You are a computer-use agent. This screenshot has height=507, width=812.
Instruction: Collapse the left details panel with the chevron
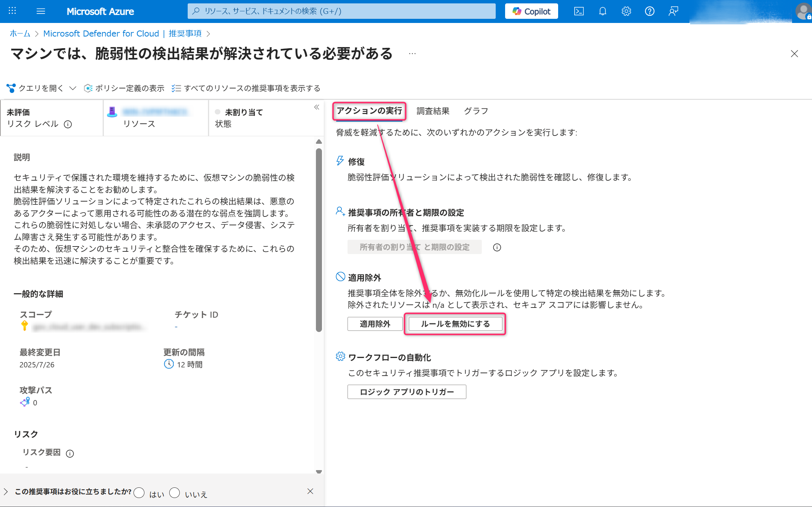point(317,107)
